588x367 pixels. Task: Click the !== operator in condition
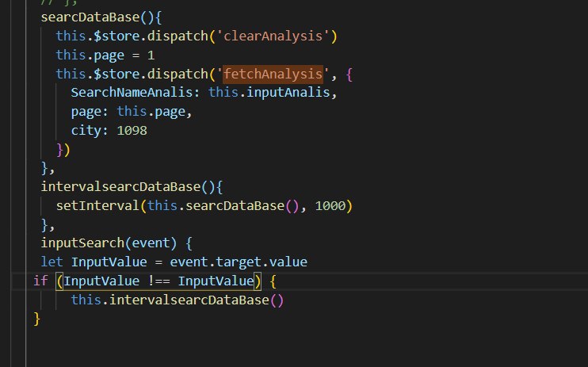pyautogui.click(x=158, y=281)
